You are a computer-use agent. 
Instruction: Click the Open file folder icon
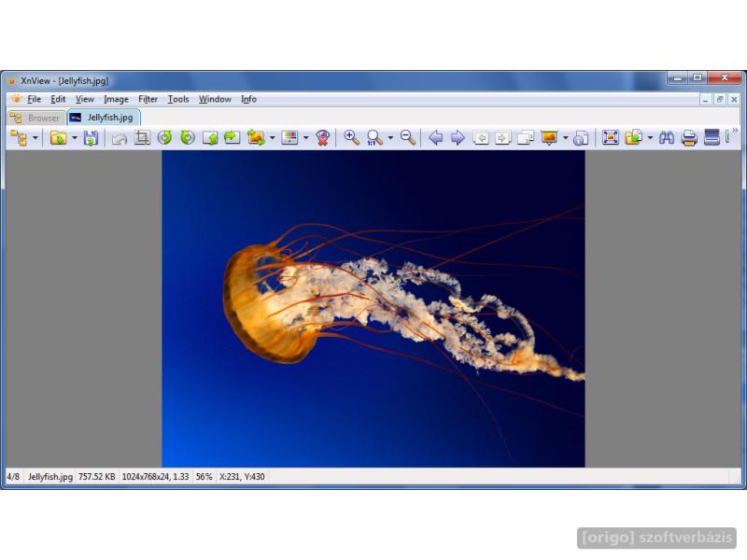(58, 138)
